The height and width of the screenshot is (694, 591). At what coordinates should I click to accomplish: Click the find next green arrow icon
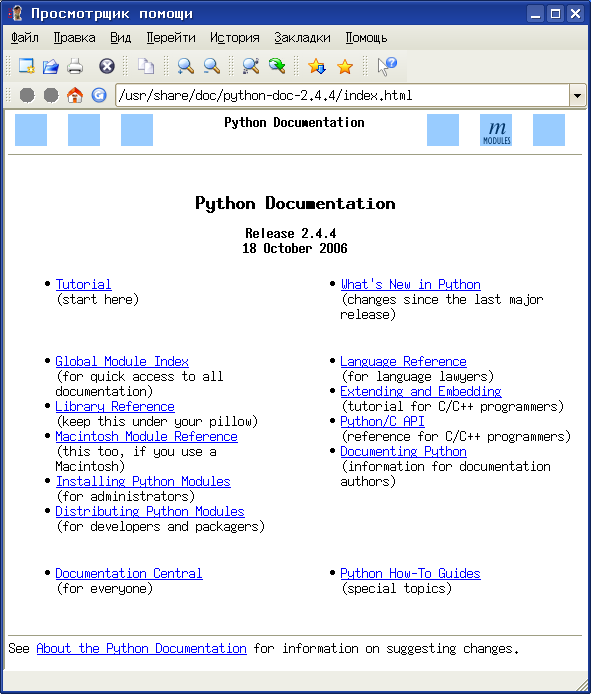pyautogui.click(x=277, y=66)
